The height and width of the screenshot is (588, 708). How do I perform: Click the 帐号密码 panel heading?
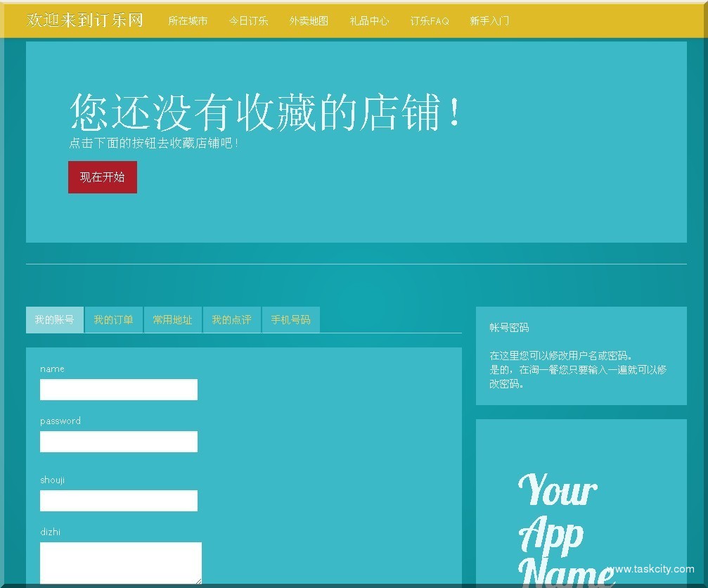coord(509,328)
